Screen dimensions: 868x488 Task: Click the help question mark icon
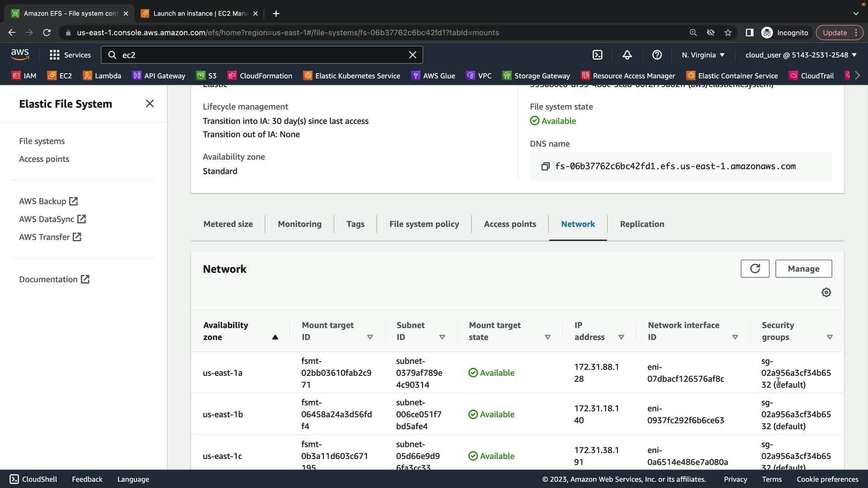tap(657, 55)
